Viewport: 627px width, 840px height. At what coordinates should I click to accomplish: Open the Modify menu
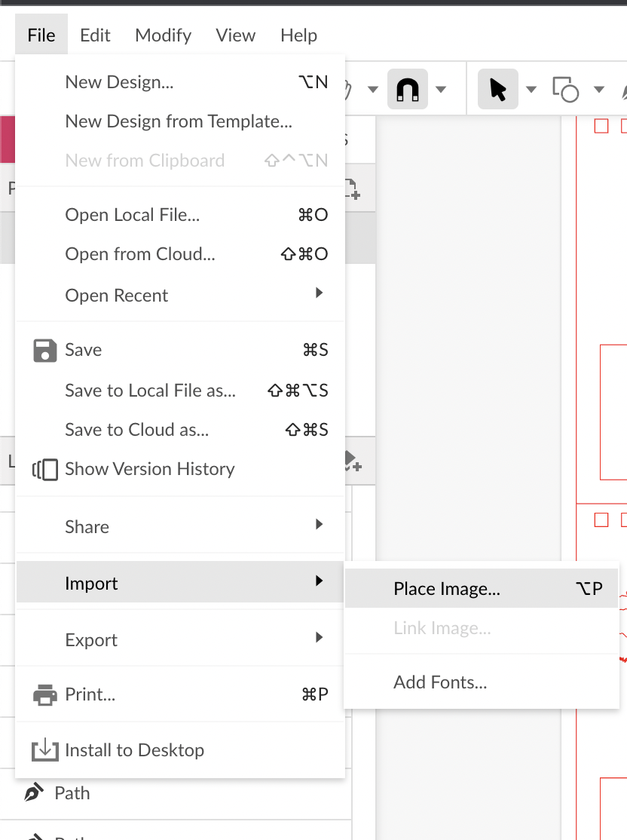click(x=163, y=35)
